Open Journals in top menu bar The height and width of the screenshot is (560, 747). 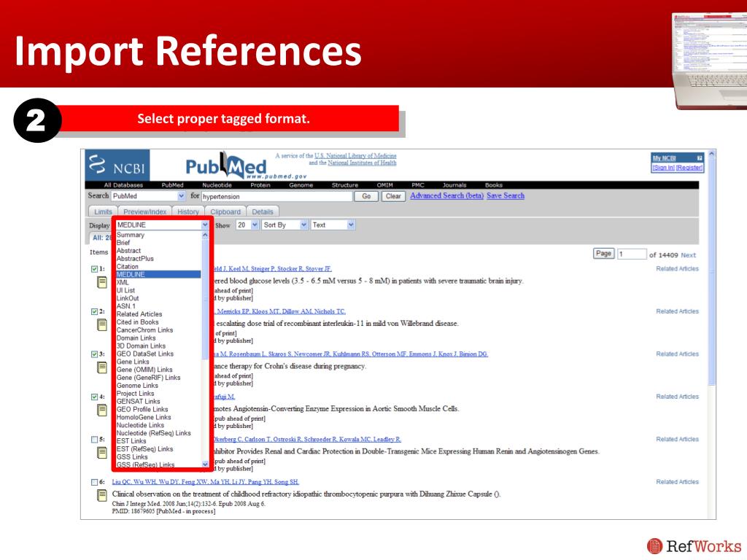[454, 185]
